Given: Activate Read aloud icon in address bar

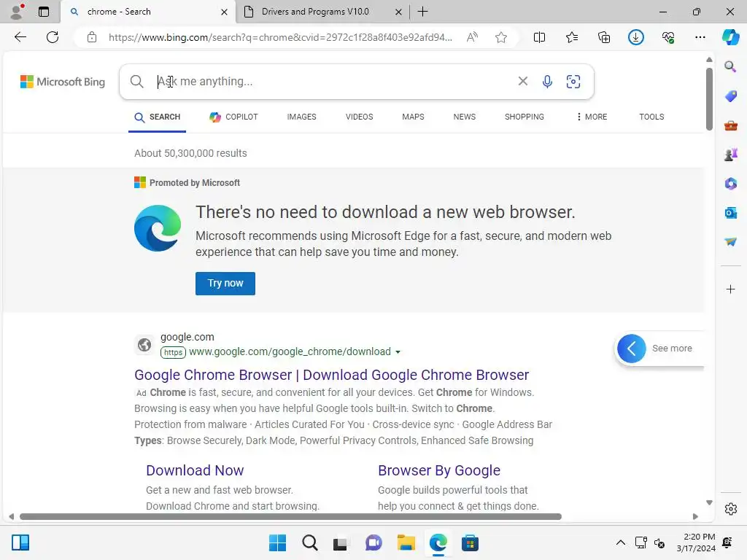Looking at the screenshot, I should 472,37.
